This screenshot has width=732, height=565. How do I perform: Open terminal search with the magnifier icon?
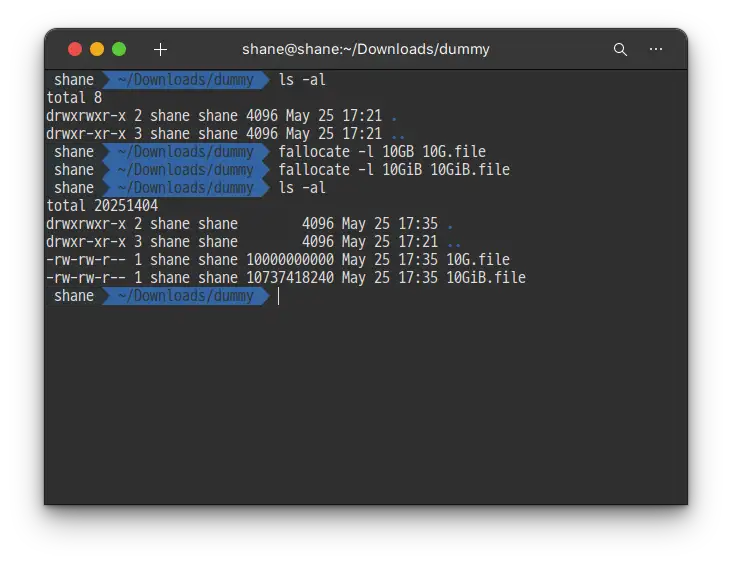620,49
